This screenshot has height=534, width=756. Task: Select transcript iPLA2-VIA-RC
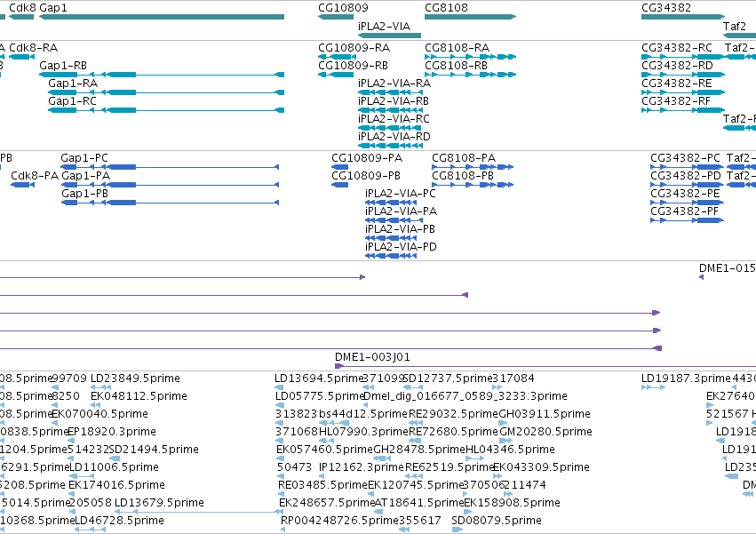pos(390,128)
